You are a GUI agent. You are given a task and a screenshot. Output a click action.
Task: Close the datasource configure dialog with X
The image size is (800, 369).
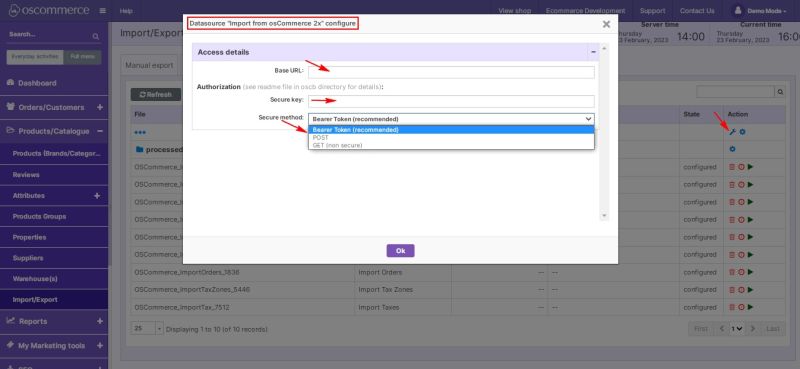click(606, 24)
